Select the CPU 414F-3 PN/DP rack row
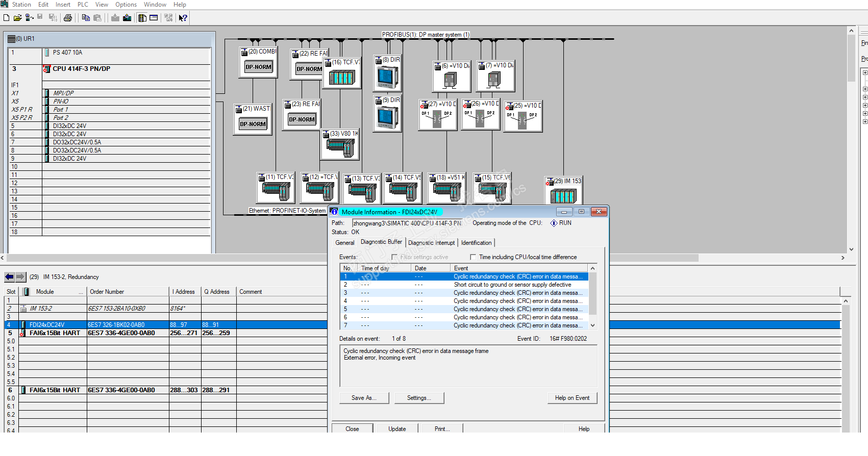Screen dimensions: 868x456 pyautogui.click(x=110, y=69)
